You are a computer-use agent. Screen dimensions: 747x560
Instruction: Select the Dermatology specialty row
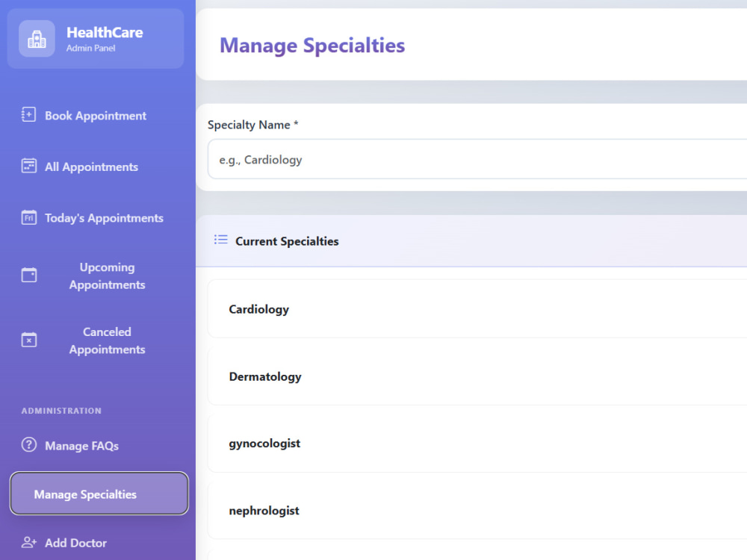click(x=477, y=376)
